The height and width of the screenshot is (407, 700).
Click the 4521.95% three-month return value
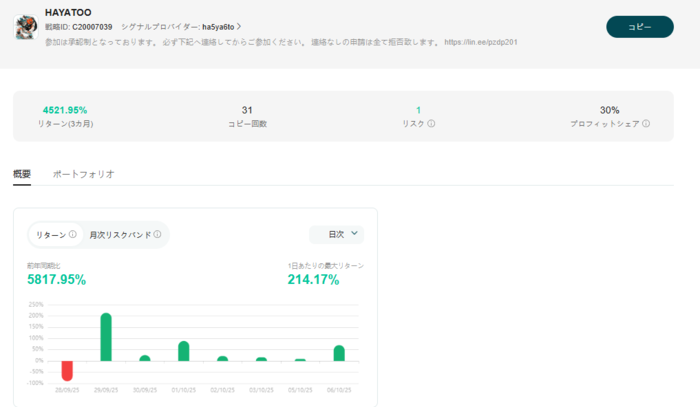(x=65, y=110)
